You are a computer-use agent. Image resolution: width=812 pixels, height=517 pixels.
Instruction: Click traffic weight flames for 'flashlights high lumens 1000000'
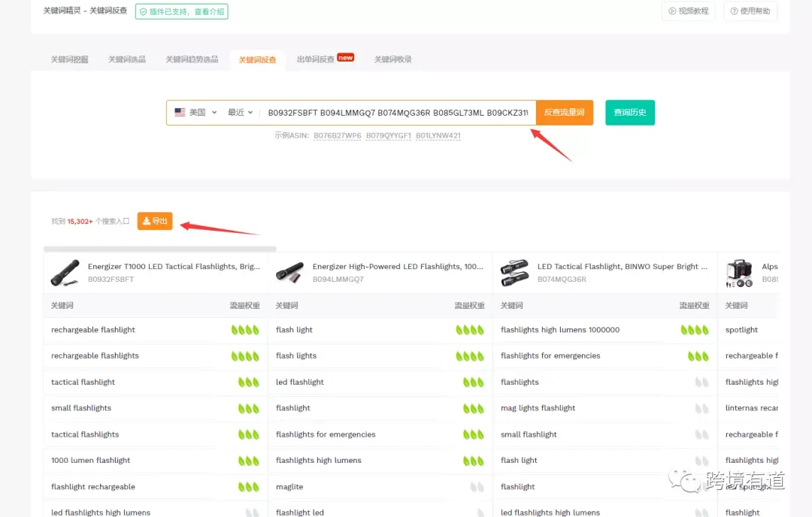pyautogui.click(x=695, y=330)
